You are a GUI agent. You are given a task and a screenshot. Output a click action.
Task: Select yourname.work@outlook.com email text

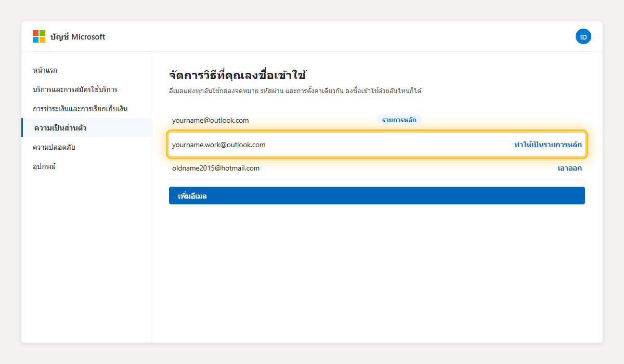(219, 145)
